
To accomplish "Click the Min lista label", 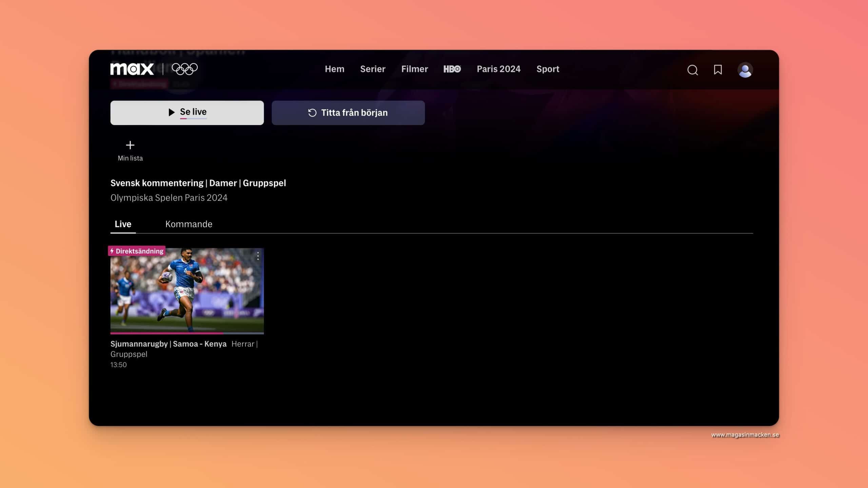I will coord(130,158).
